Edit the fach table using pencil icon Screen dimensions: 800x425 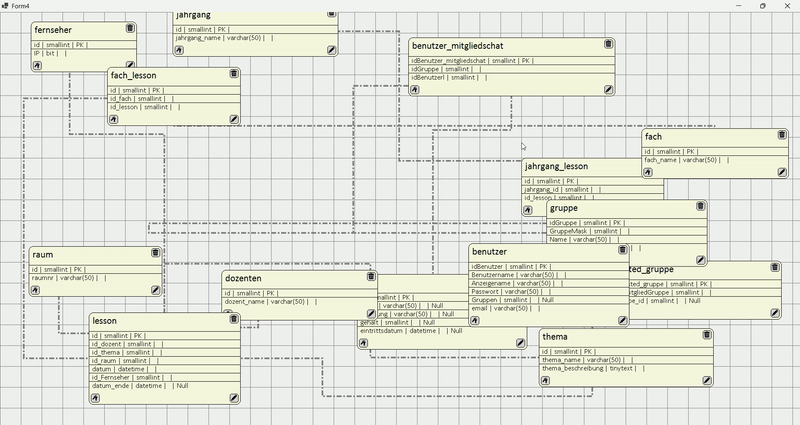pyautogui.click(x=782, y=172)
